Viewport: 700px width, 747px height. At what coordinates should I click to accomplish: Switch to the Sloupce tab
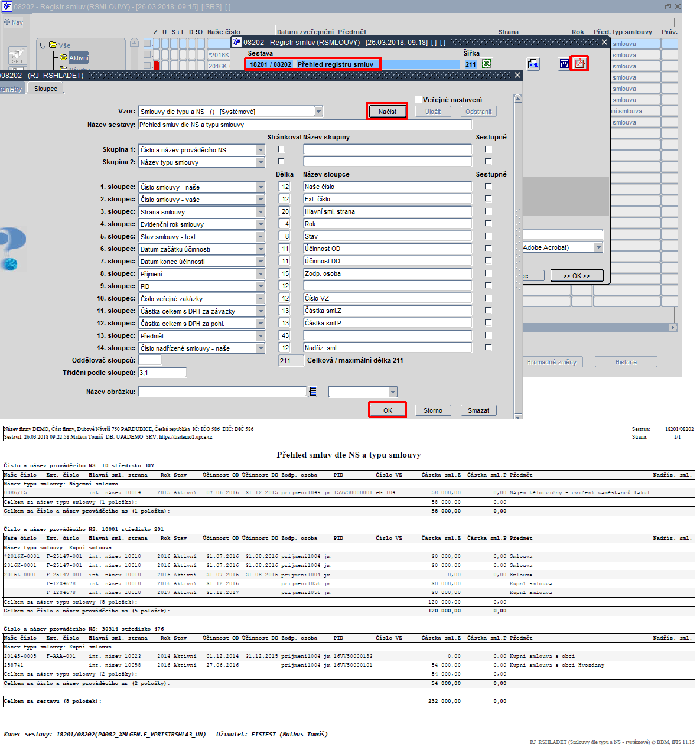tap(46, 89)
